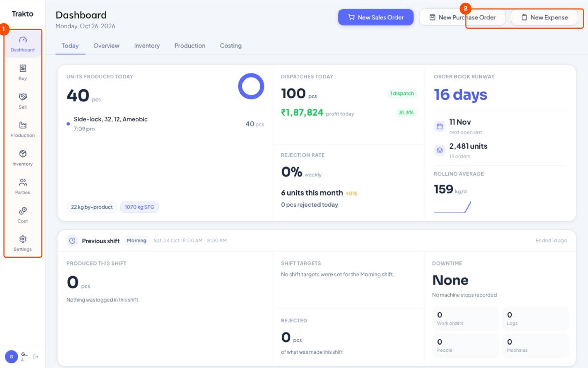Click the Morning shift tag
The width and height of the screenshot is (588, 368).
point(136,241)
